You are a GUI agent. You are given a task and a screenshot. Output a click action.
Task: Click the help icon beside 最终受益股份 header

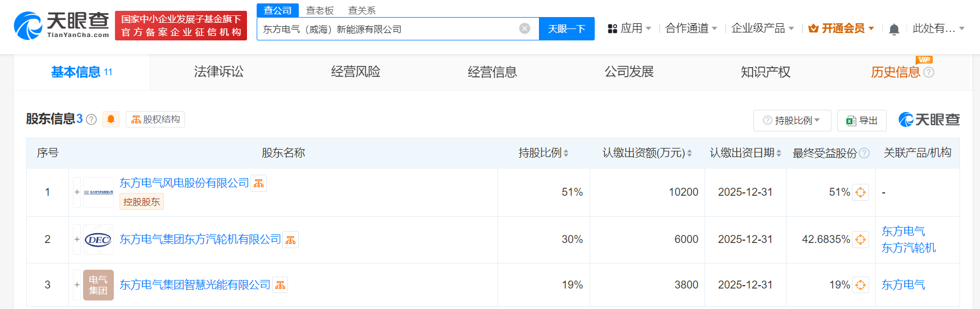[864, 153]
